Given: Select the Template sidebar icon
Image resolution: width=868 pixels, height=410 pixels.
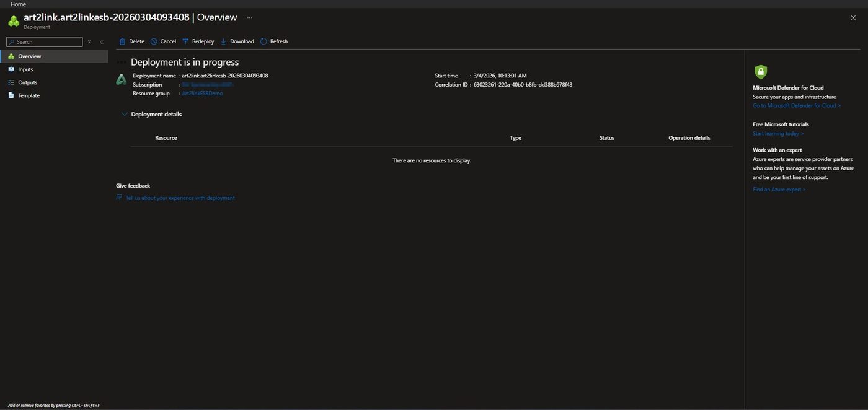Looking at the screenshot, I should [x=12, y=95].
